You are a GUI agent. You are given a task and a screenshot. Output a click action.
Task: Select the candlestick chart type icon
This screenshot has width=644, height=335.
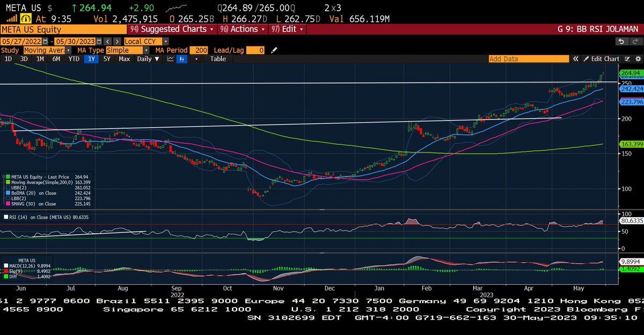[182, 59]
